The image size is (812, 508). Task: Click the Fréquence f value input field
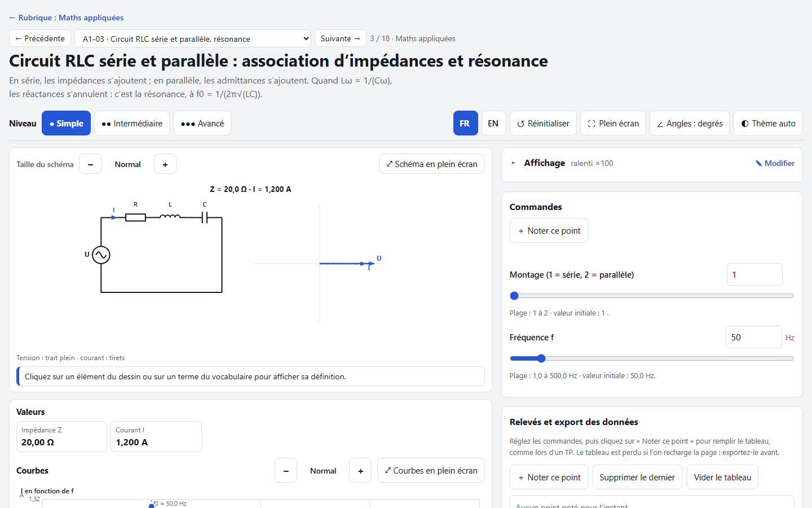pyautogui.click(x=753, y=337)
